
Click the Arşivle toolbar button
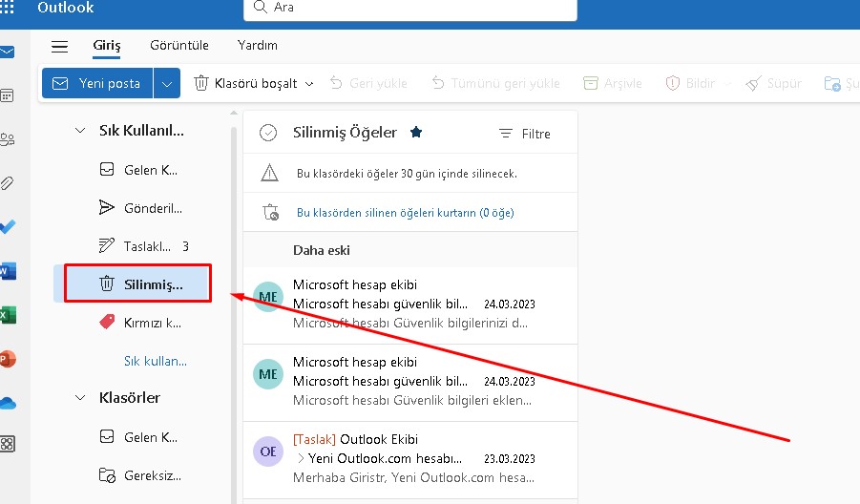[612, 83]
